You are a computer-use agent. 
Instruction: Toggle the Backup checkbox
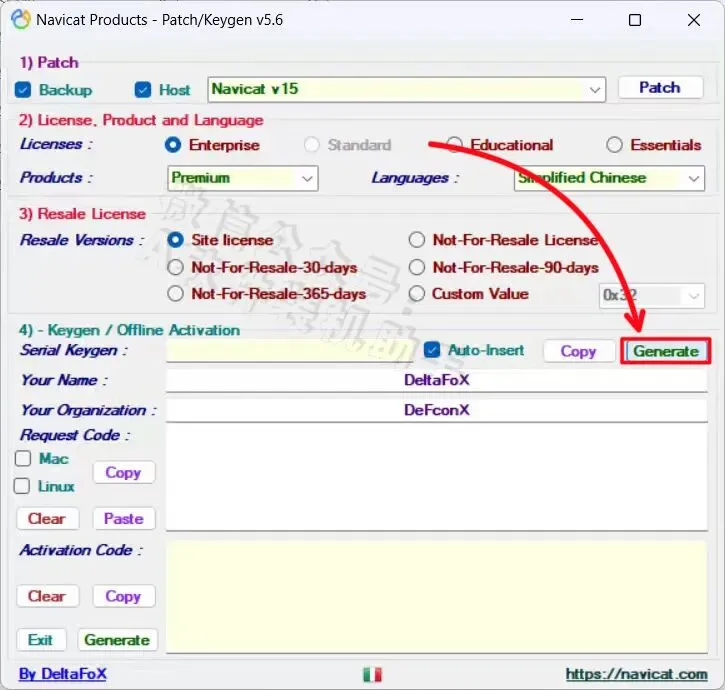coord(23,90)
